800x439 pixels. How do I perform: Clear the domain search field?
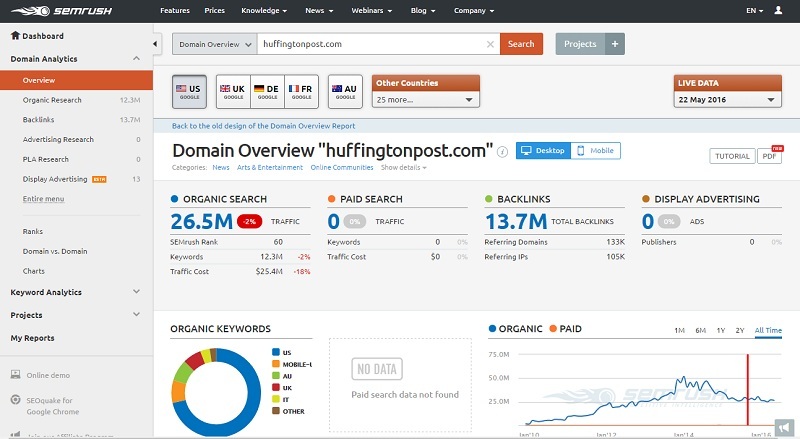click(490, 44)
